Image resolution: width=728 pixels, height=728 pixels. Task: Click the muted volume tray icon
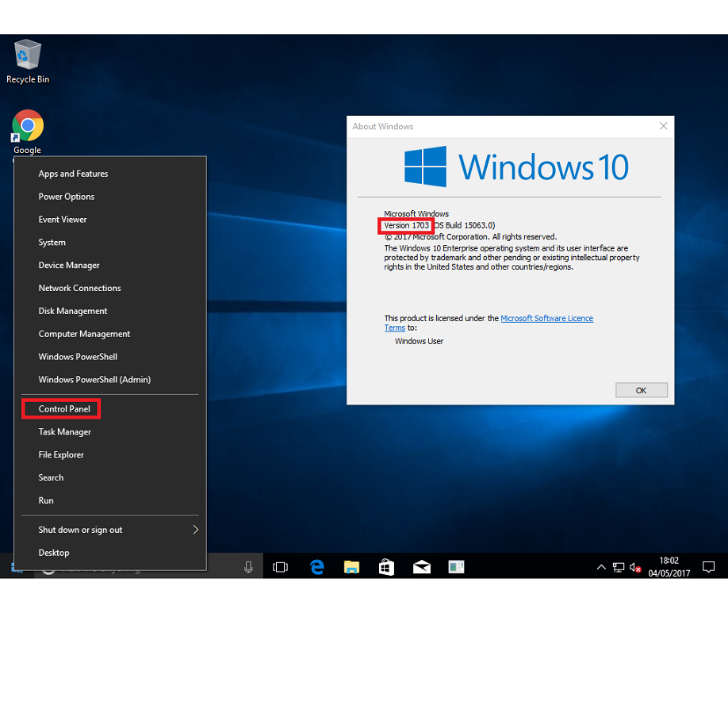[635, 568]
